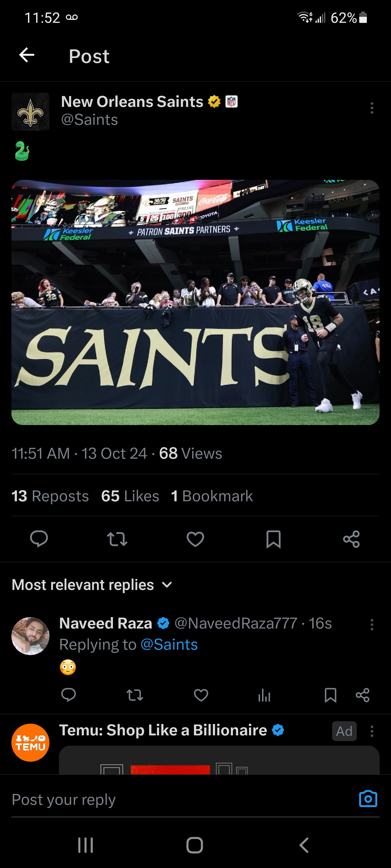Open the New Orleans Saints profile picture
391x868 pixels.
[30, 111]
